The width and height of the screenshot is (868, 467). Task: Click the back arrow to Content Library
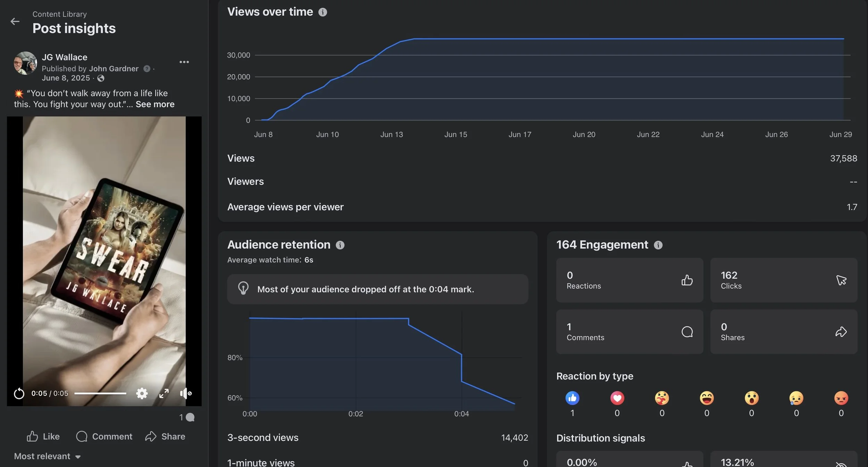(x=15, y=22)
